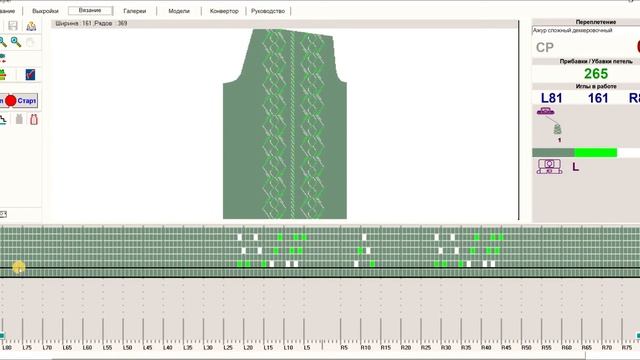Open the Выкройки tab
This screenshot has height=360, width=640.
click(x=45, y=11)
